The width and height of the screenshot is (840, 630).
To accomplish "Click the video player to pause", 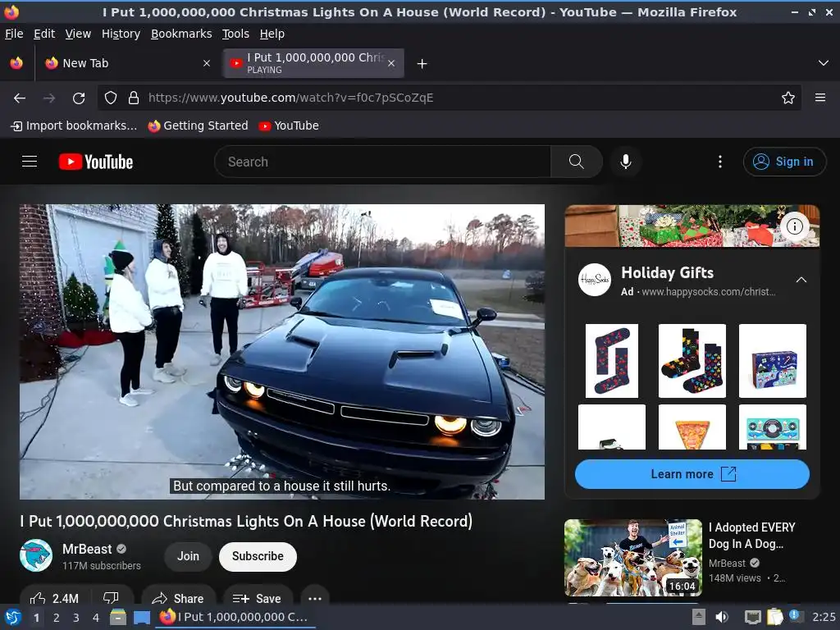I will [x=282, y=351].
